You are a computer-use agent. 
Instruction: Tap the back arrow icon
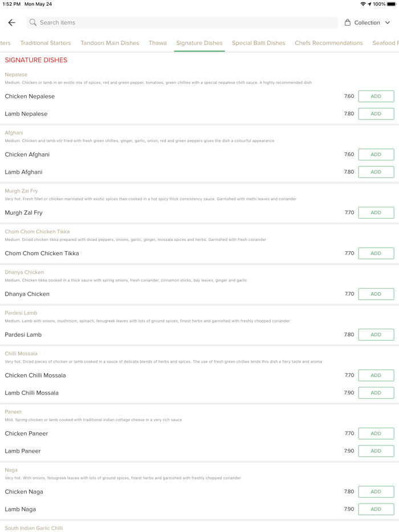[x=12, y=23]
